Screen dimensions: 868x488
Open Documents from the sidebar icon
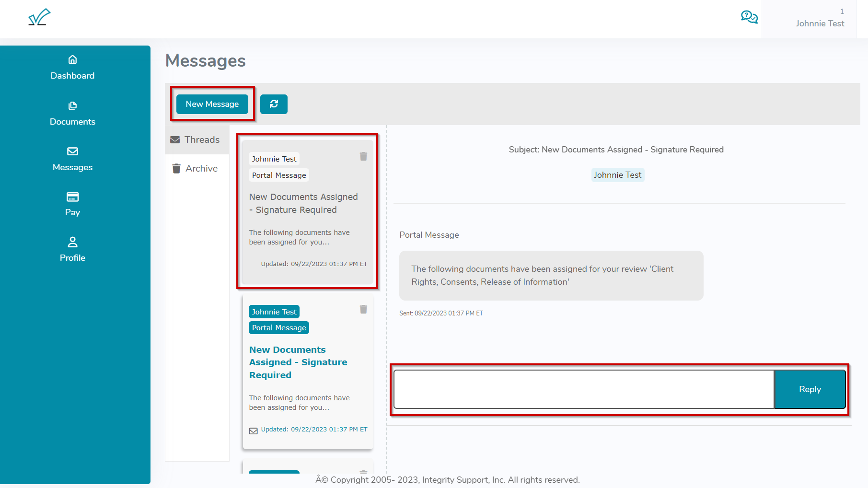(x=72, y=106)
